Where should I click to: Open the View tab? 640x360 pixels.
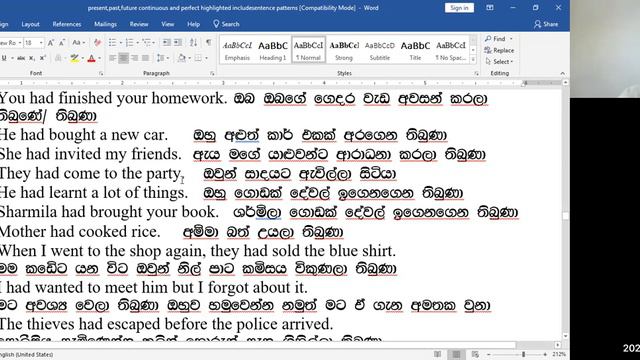(167, 24)
